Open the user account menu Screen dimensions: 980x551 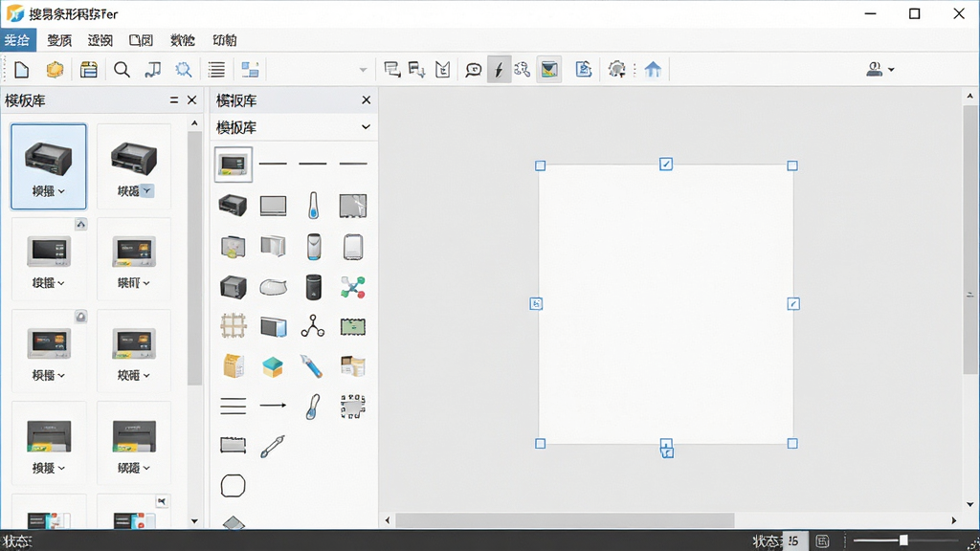(x=880, y=69)
